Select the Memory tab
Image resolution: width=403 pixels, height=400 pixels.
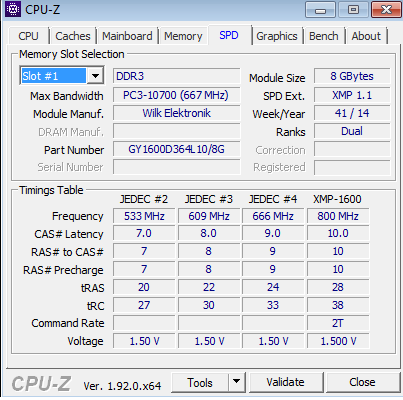183,36
